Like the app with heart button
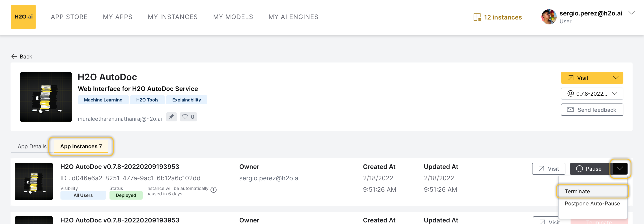The image size is (644, 224). point(188,117)
